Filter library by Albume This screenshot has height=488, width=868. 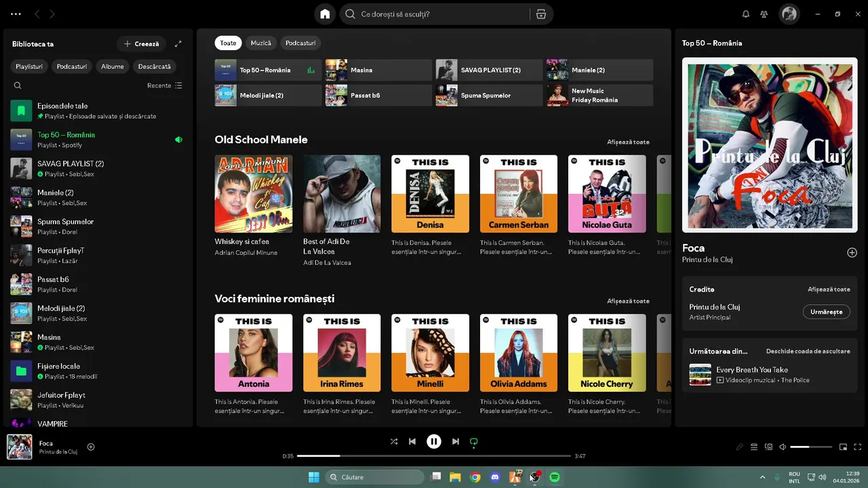(113, 66)
